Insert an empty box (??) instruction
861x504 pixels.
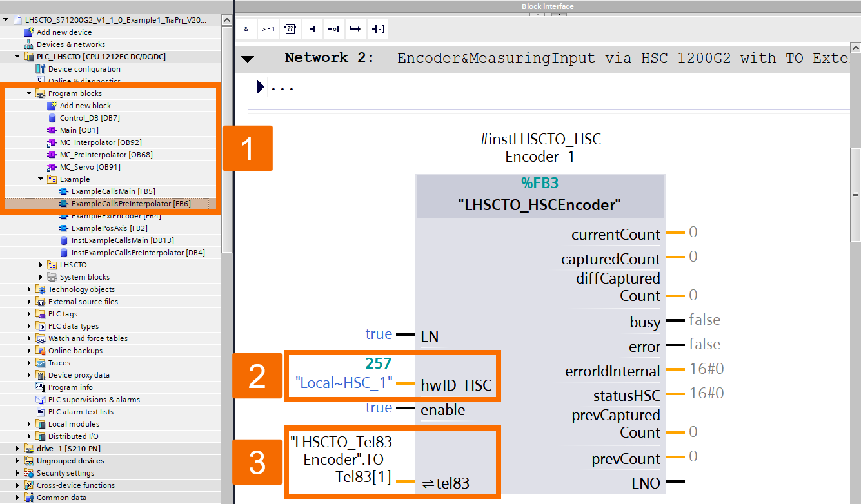pyautogui.click(x=290, y=29)
